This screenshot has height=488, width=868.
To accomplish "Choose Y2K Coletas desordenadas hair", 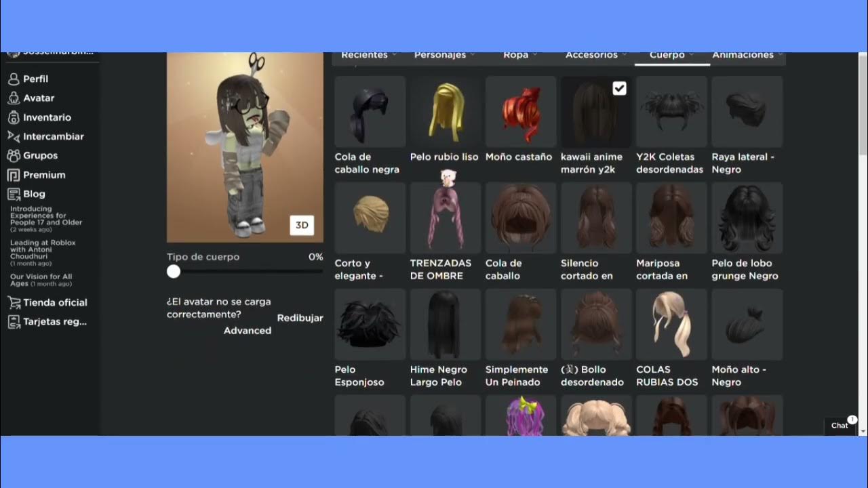I will [671, 112].
